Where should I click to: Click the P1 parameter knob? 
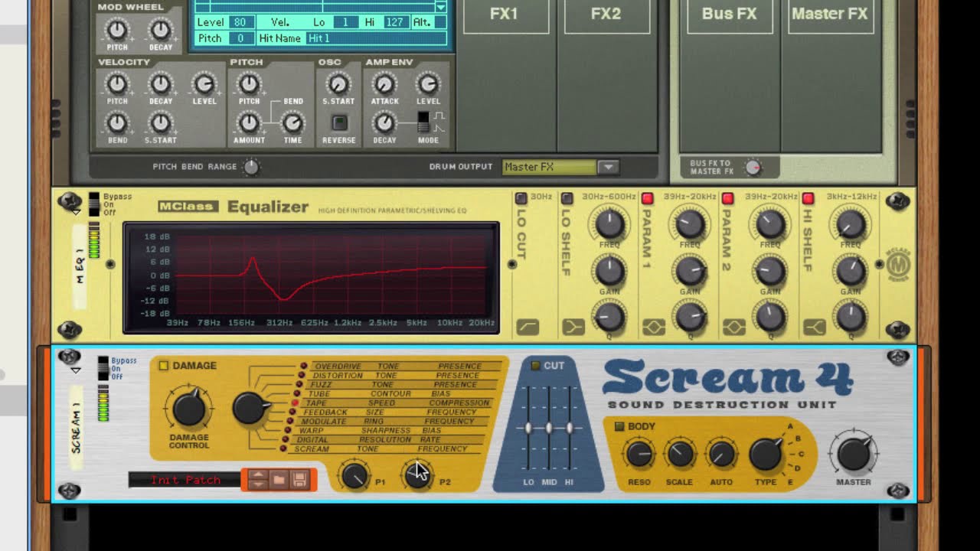click(x=354, y=475)
